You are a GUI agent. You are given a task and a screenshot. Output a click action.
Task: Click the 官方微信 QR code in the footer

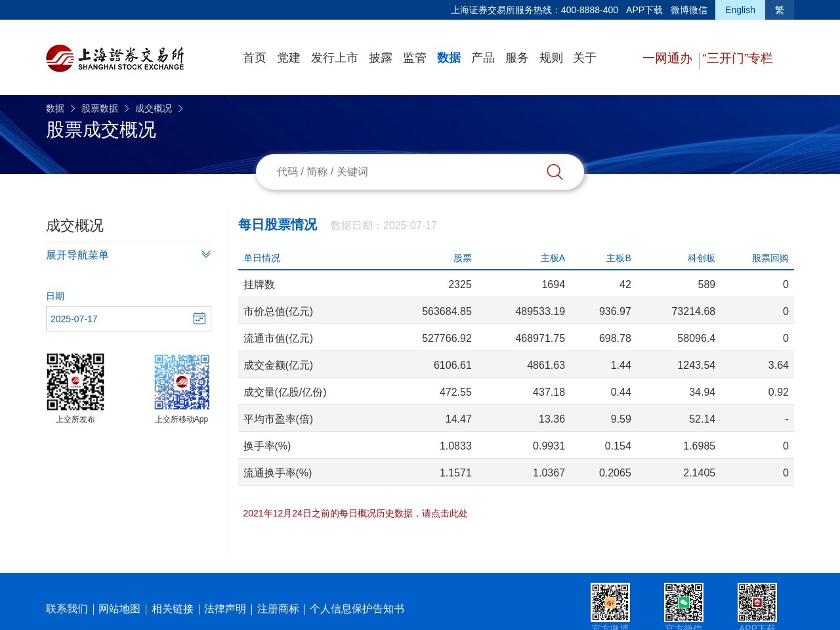pyautogui.click(x=684, y=602)
